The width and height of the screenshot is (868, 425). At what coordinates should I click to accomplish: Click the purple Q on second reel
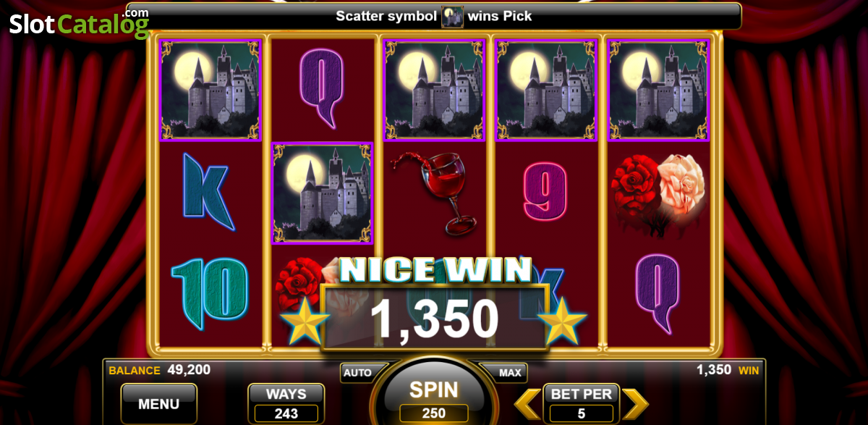pos(321,88)
